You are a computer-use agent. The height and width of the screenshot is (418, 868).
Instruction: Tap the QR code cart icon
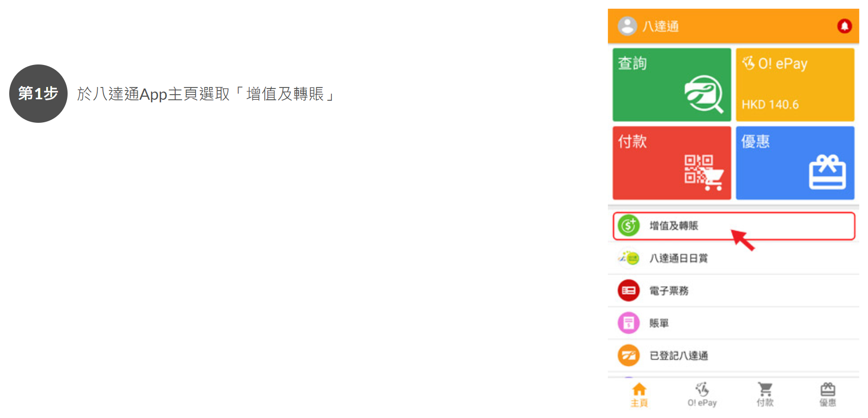click(704, 173)
